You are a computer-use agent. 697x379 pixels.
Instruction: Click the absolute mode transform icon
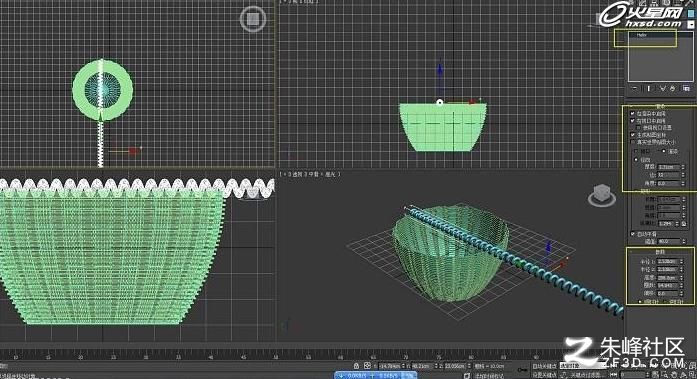pos(367,366)
